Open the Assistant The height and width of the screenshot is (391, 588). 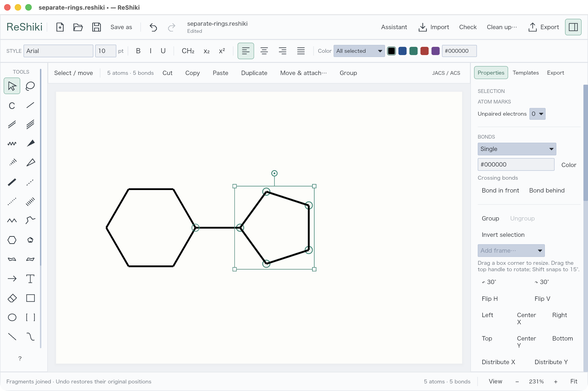(394, 27)
